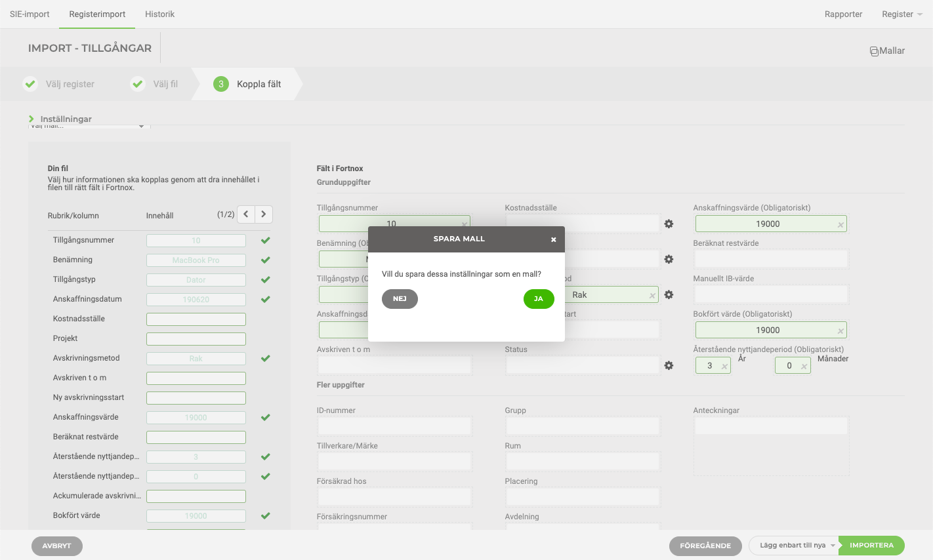Select the Koppla fält step
This screenshot has height=560, width=933.
[x=247, y=84]
